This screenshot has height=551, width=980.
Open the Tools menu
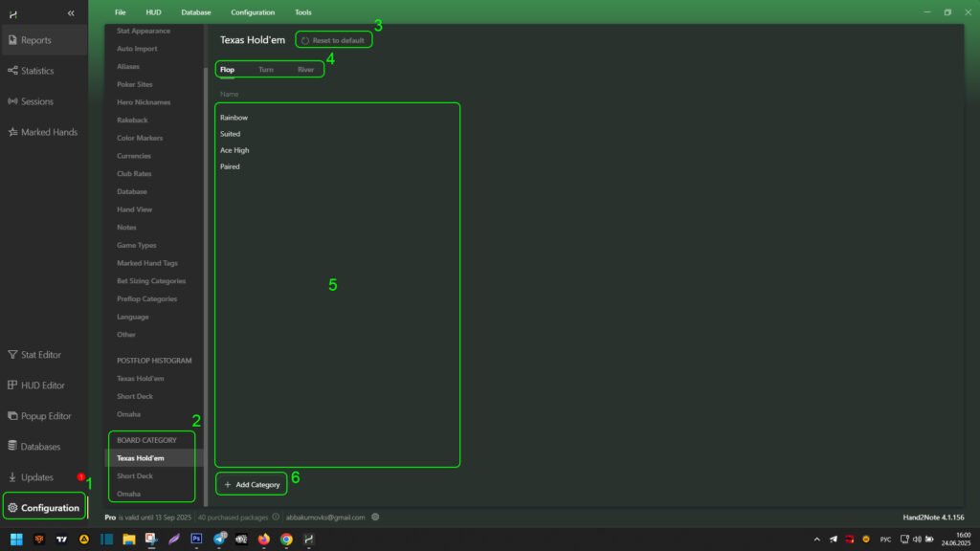point(302,12)
